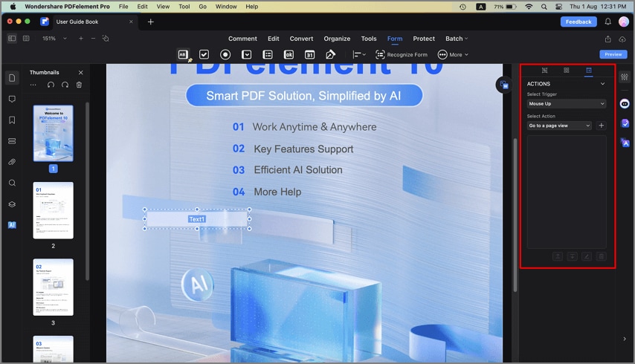Image resolution: width=635 pixels, height=364 pixels.
Task: Open the Select Trigger Mouse Up dropdown
Action: [x=566, y=103]
